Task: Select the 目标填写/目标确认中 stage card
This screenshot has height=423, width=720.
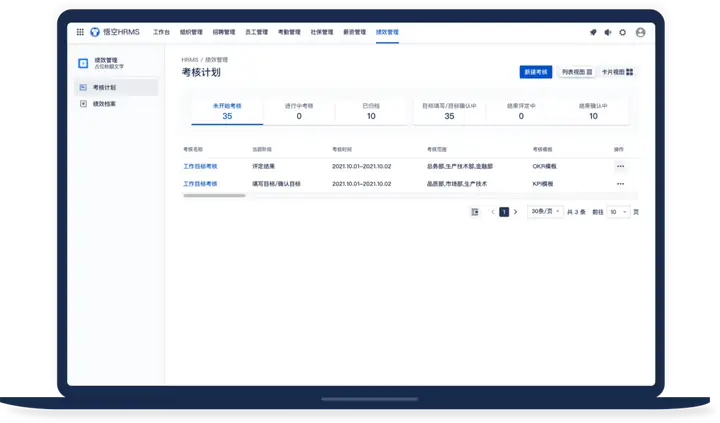Action: [449, 111]
